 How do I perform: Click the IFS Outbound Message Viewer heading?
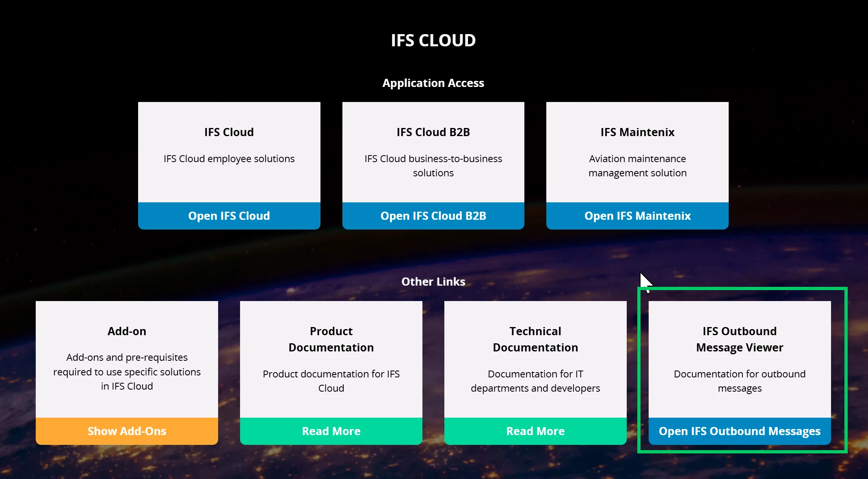(740, 339)
